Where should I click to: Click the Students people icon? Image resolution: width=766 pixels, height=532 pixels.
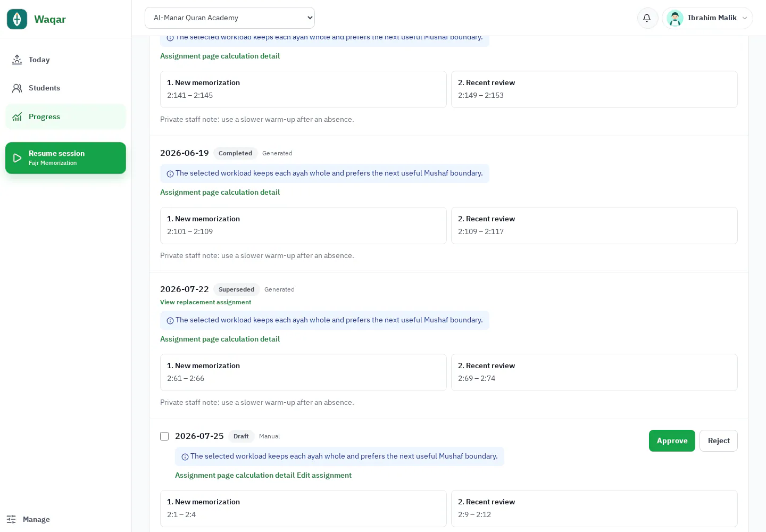pos(17,88)
